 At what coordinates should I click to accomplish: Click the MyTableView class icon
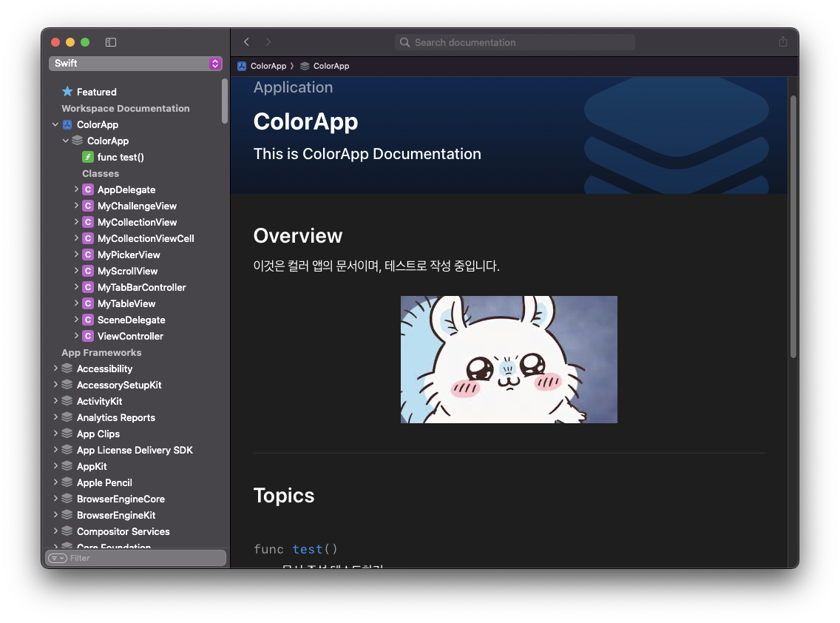point(88,303)
